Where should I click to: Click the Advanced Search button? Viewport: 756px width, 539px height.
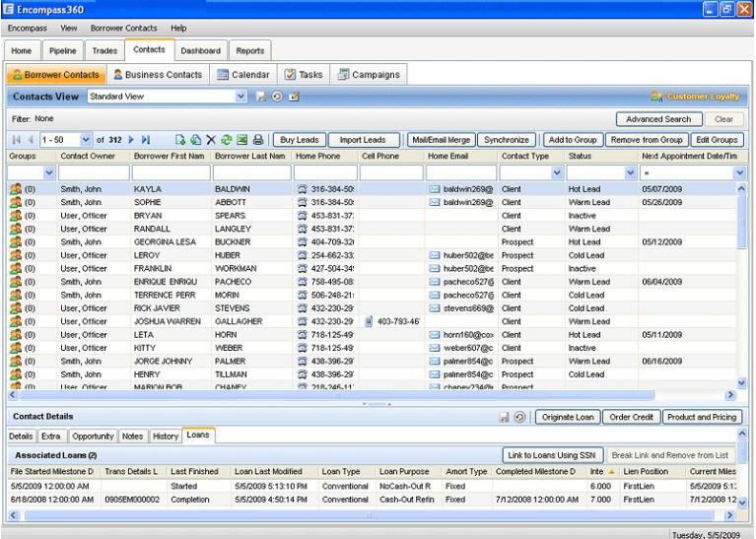click(658, 119)
